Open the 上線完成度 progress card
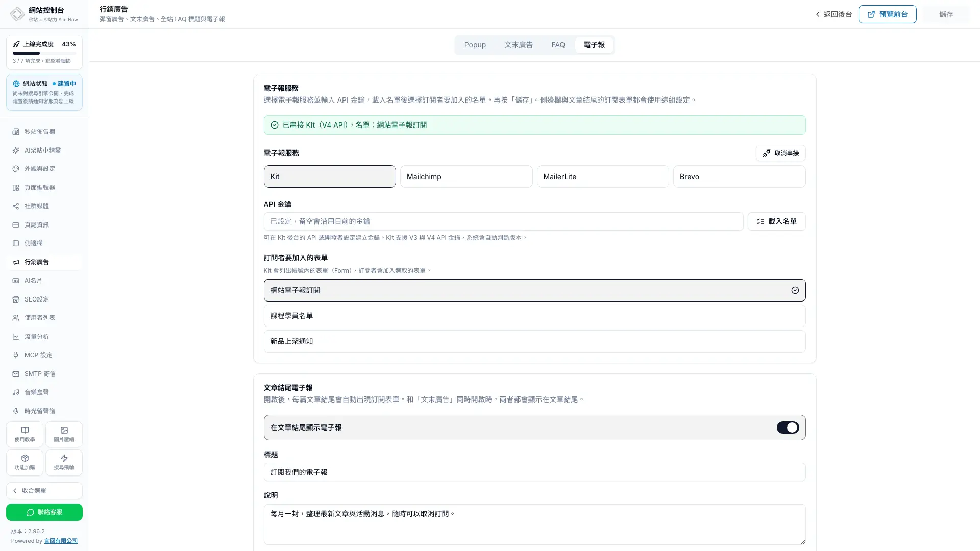The image size is (980, 551). pos(44,52)
